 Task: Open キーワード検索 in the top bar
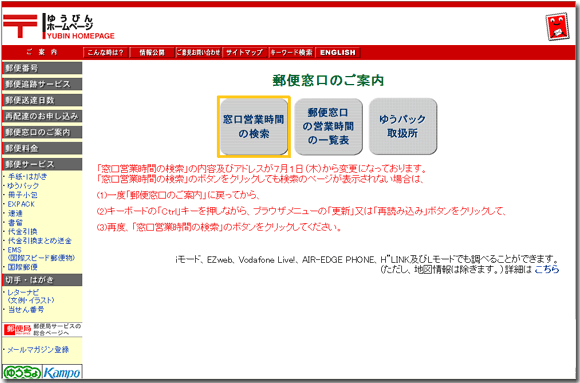[291, 53]
